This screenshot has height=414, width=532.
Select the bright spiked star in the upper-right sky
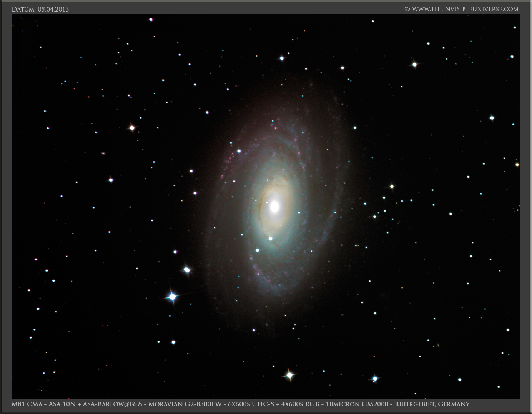tap(414, 65)
